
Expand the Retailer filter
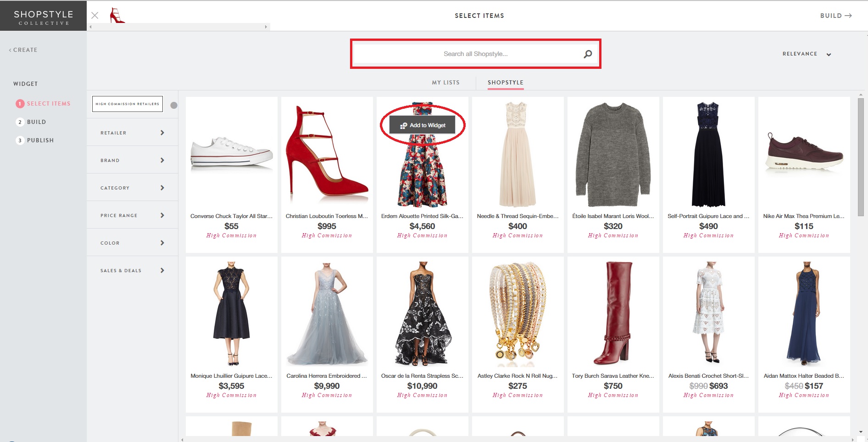click(x=132, y=133)
